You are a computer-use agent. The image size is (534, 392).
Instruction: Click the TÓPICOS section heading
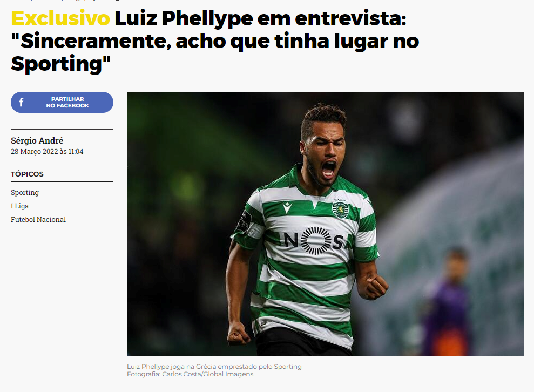pos(27,174)
